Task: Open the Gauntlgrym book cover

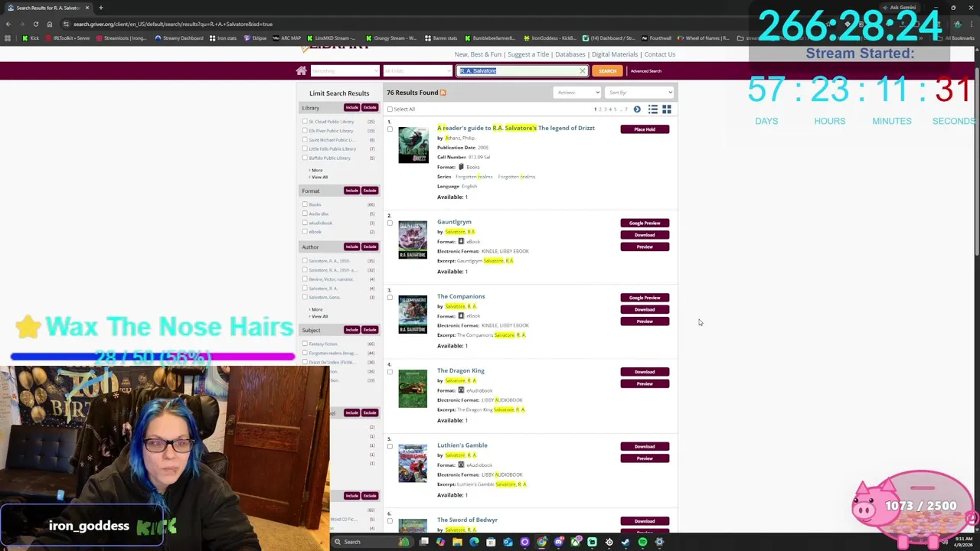Action: pos(413,240)
